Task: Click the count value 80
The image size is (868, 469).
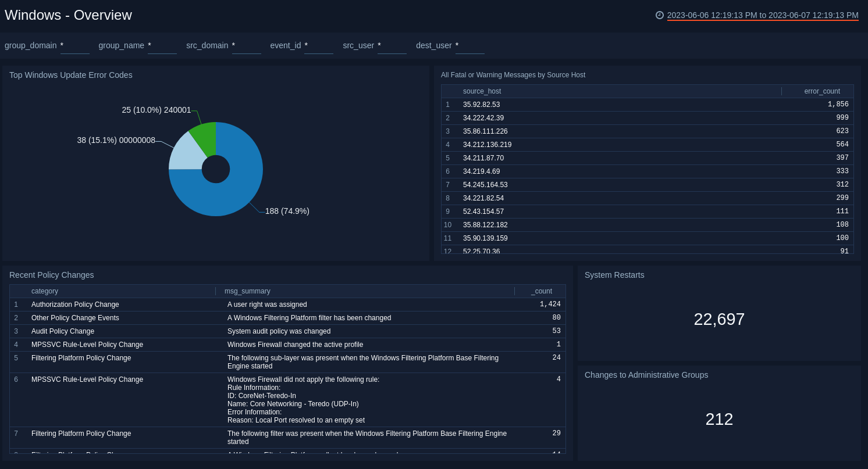Action: [557, 318]
